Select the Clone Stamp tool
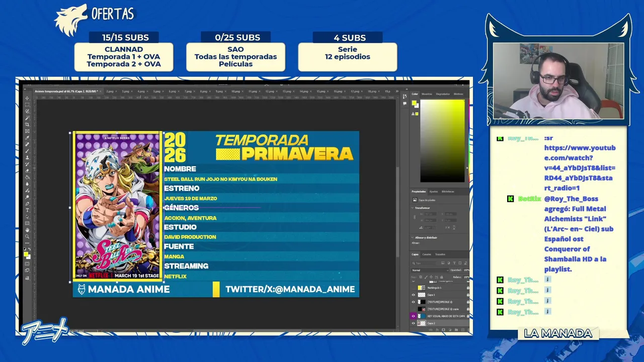Image resolution: width=644 pixels, height=362 pixels. coord(27,157)
